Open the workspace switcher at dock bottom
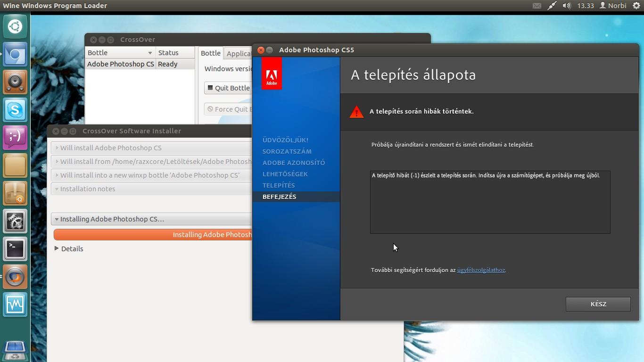The height and width of the screenshot is (362, 644). 15,348
